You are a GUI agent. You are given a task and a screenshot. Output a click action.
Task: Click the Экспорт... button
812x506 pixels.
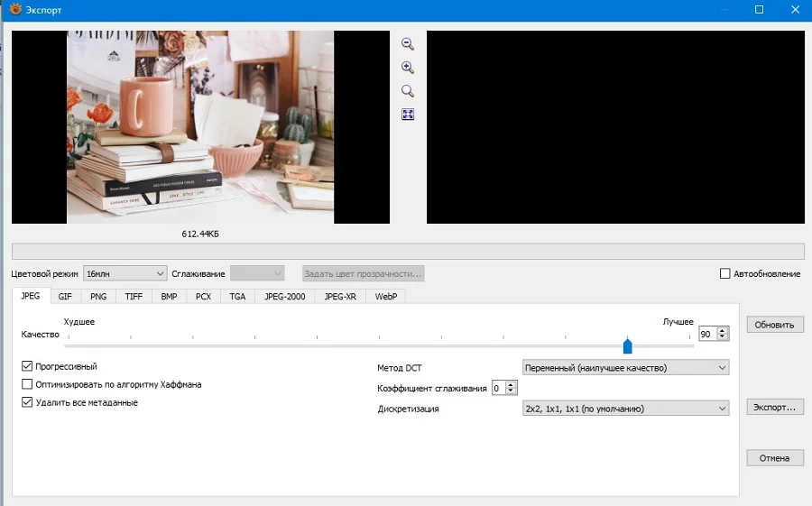click(x=775, y=407)
